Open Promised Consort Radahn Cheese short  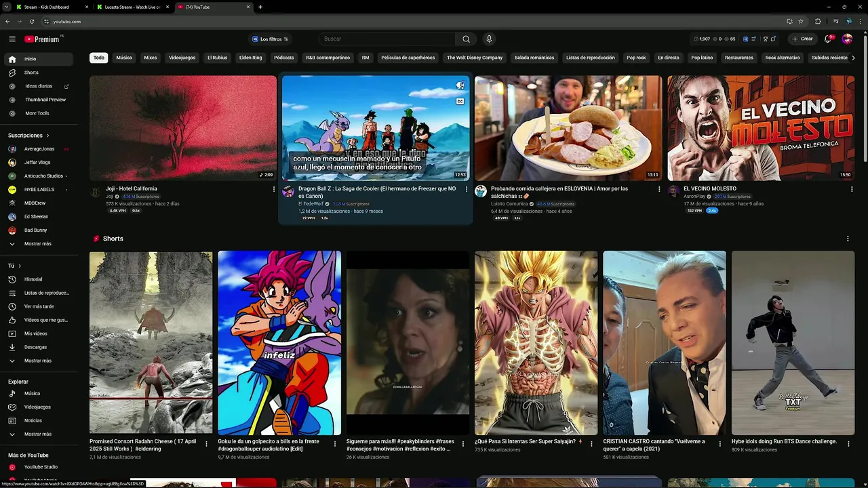(x=151, y=343)
